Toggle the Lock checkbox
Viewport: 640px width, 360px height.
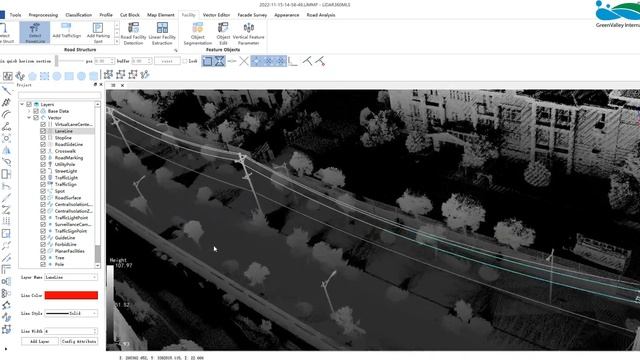[185, 61]
